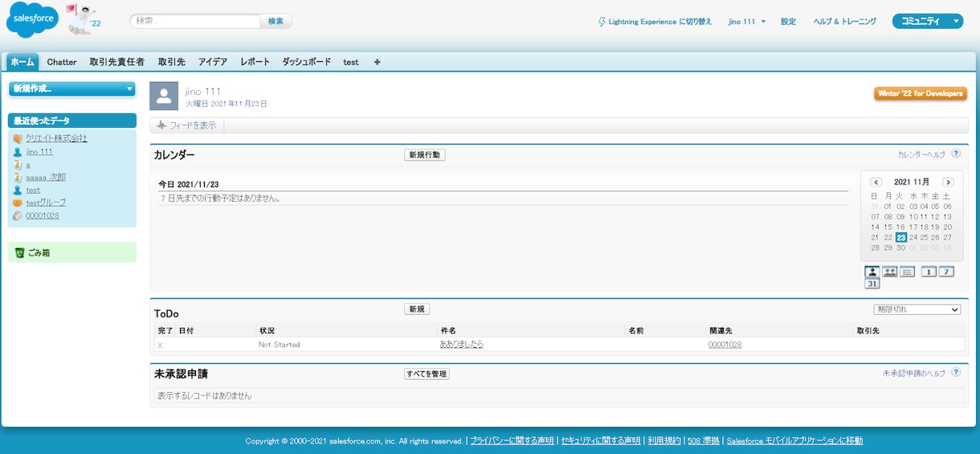Screen dimensions: 980x454
Task: Open セキュリティに関する声明 footer link
Action: point(601,440)
